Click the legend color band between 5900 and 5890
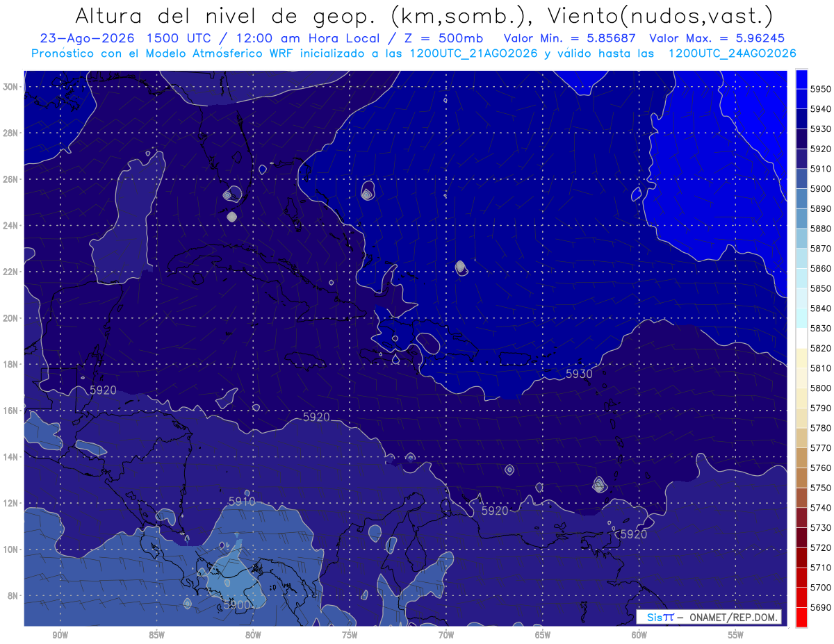This screenshot has height=644, width=834. (x=801, y=198)
